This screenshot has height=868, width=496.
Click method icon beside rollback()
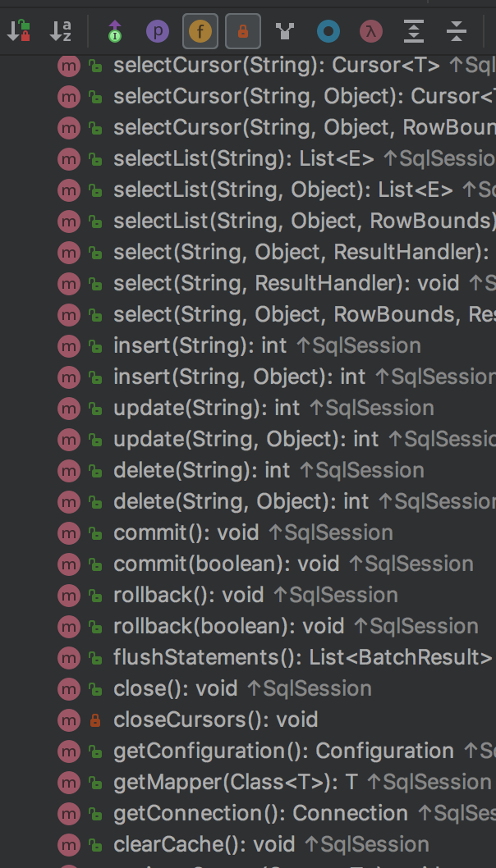coord(69,596)
